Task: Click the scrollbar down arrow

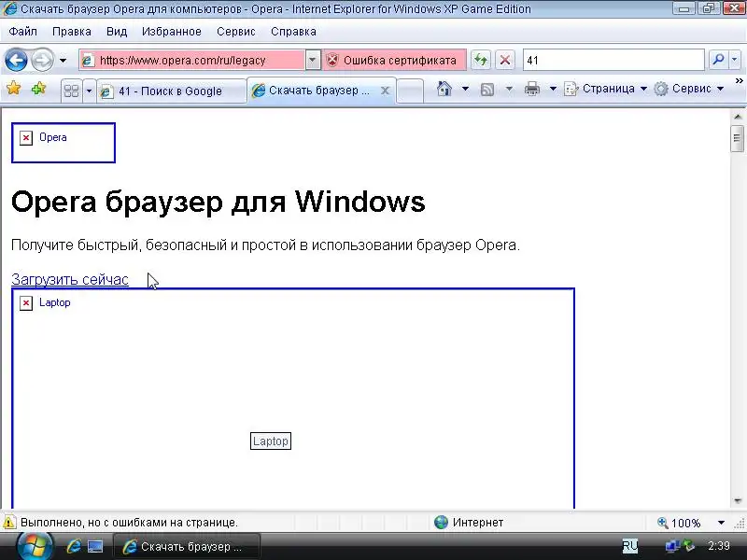Action: click(738, 501)
